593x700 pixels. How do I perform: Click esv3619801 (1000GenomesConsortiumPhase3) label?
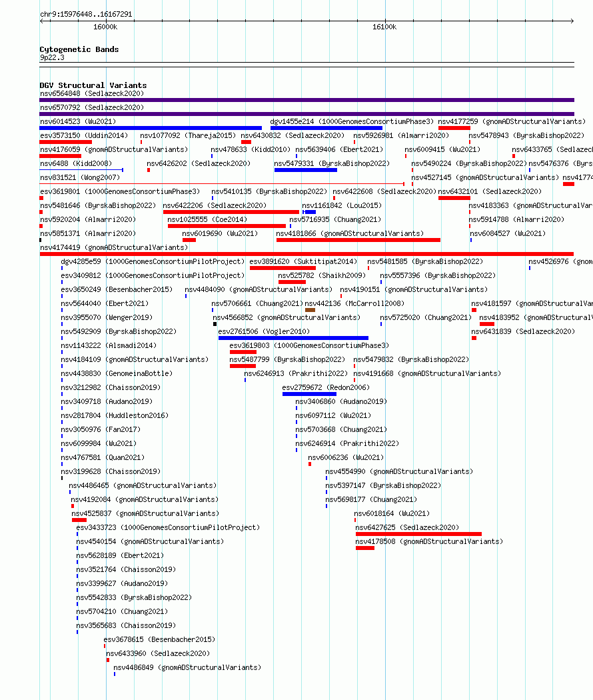[x=120, y=191]
